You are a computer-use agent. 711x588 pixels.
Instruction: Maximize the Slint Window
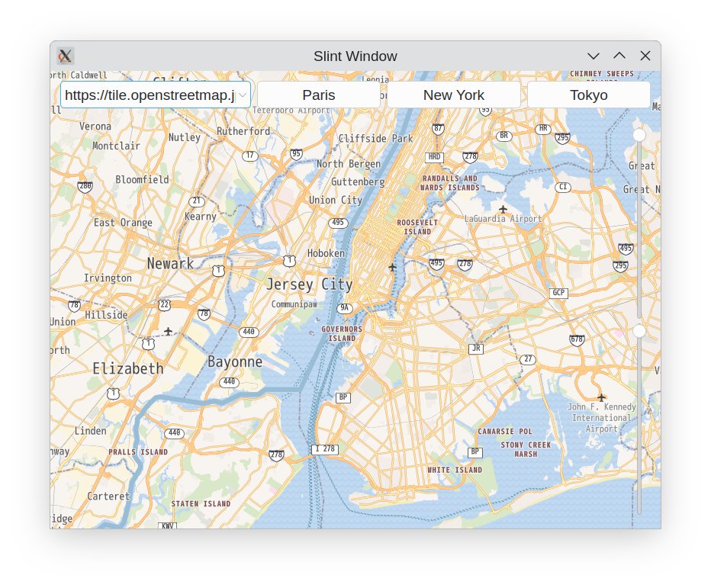[619, 56]
